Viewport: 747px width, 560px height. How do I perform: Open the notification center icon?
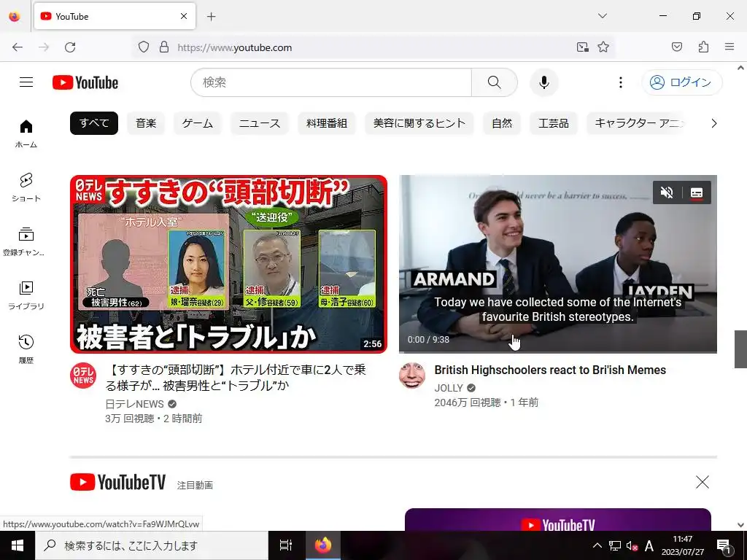(724, 547)
